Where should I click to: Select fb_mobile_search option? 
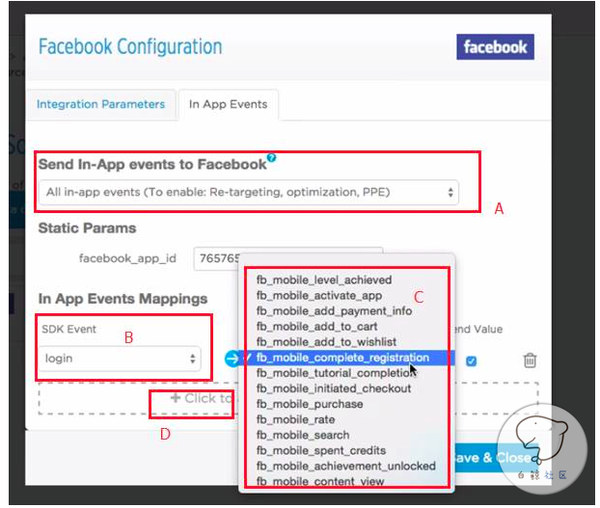pyautogui.click(x=303, y=435)
